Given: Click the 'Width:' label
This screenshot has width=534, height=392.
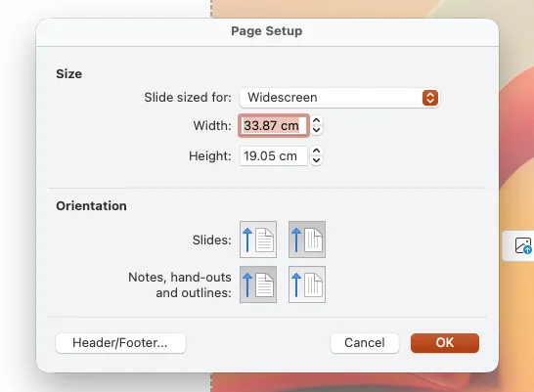Looking at the screenshot, I should [212, 125].
